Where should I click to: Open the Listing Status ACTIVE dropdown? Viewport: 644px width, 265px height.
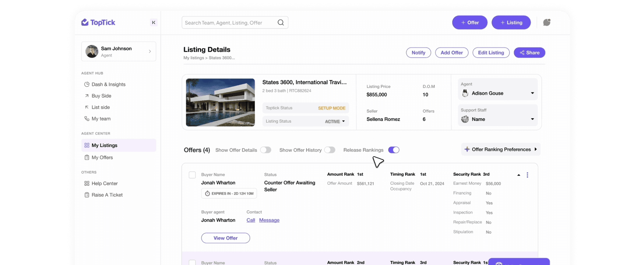[x=335, y=121]
